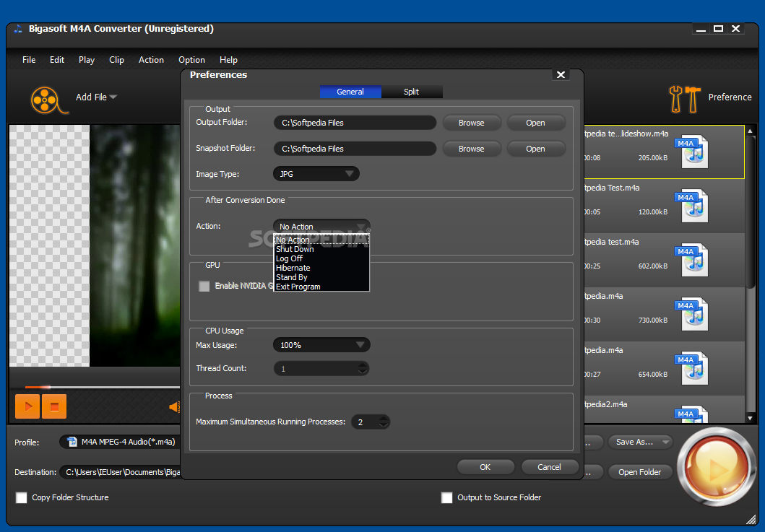
Task: Click the Profile M4A MPEG-4 Audio combo box
Action: tap(119, 442)
